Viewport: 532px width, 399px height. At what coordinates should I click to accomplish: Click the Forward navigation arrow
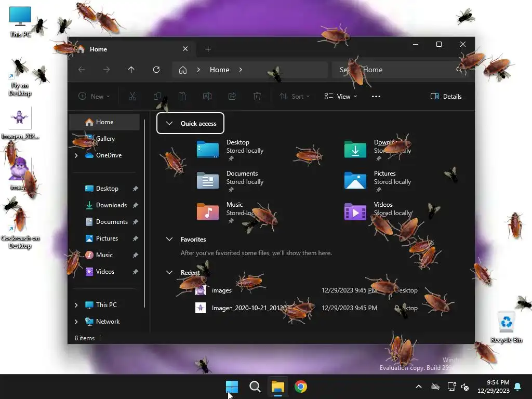click(107, 70)
